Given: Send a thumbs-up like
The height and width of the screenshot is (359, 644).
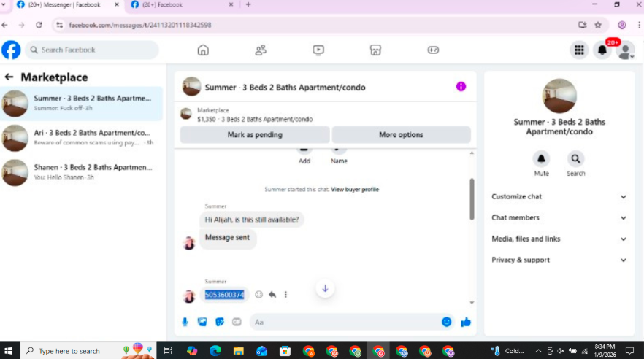Looking at the screenshot, I should 466,322.
